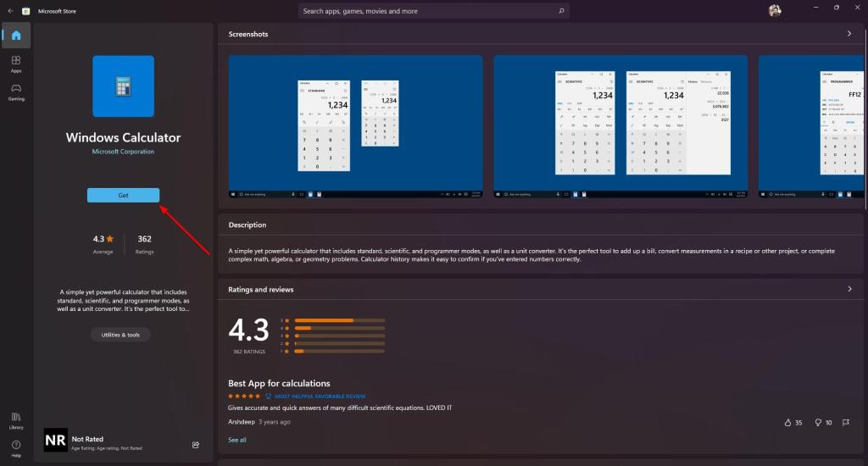Image resolution: width=868 pixels, height=466 pixels.
Task: Click in the search apps field
Action: tap(433, 11)
